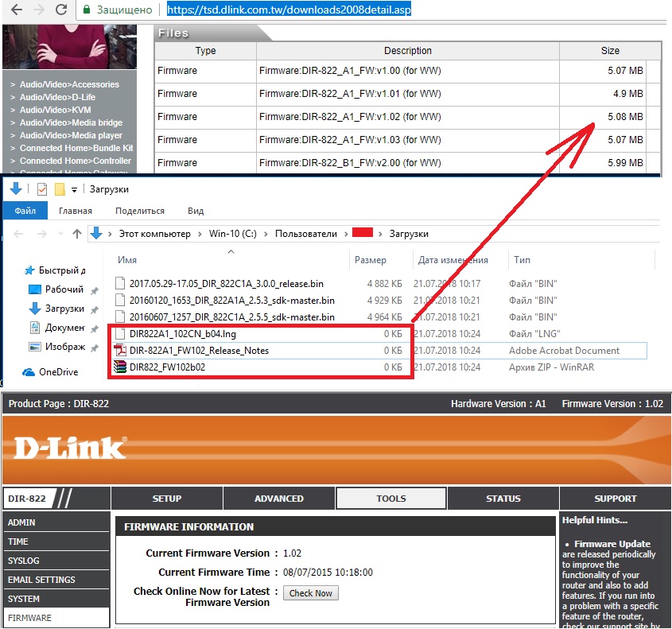
Task: Open the Audio/Video>Media player sidebar link
Action: click(71, 135)
